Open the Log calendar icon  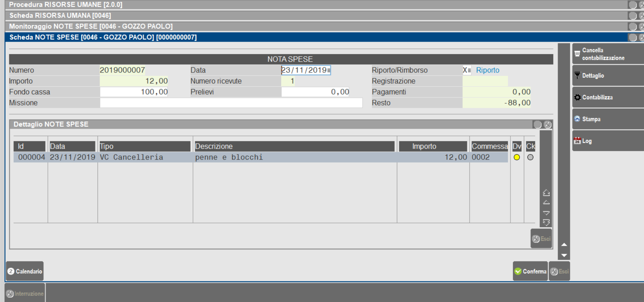click(x=577, y=141)
